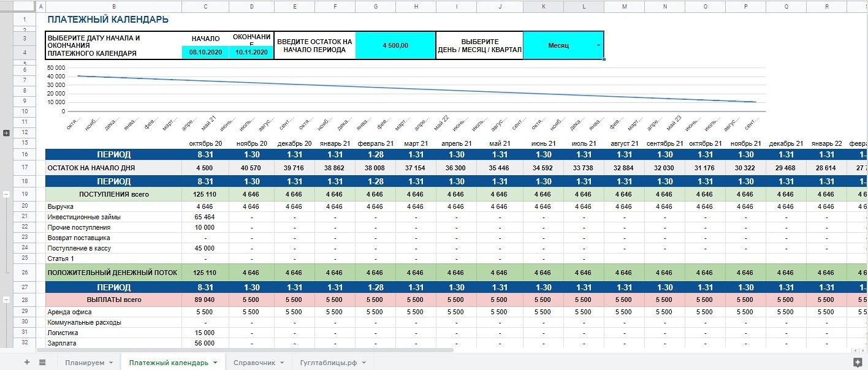Select the ВЫБЕРИТЕ ДЕНЬ / МЕСЯЦ / КВАРТАЛ label
The width and height of the screenshot is (868, 370).
[480, 45]
